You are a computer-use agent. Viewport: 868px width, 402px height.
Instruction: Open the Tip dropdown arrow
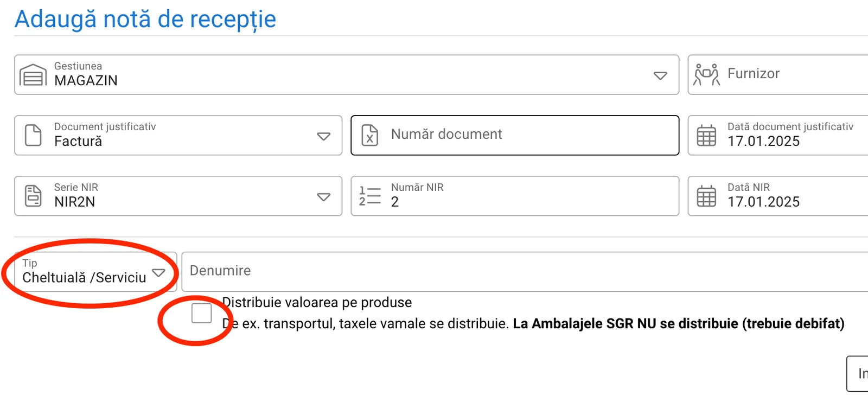158,273
